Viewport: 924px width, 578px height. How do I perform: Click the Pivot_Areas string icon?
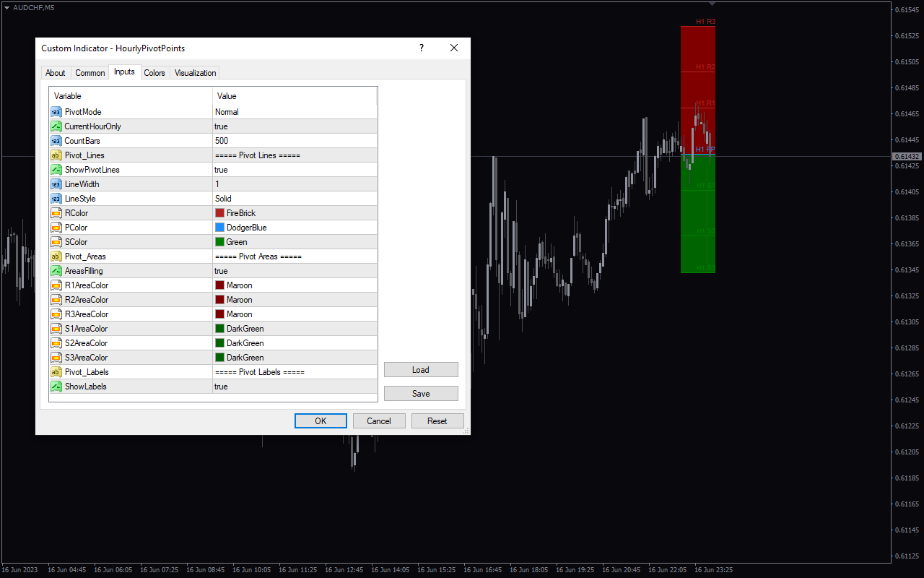56,256
